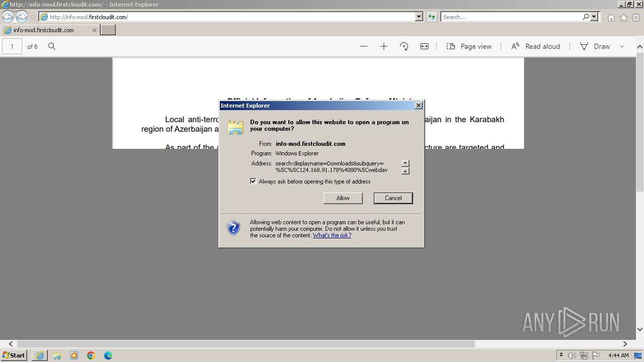Viewport: 644px width, 362px height.
Task: Minimize the Internet Explorer window
Action: pos(621,5)
